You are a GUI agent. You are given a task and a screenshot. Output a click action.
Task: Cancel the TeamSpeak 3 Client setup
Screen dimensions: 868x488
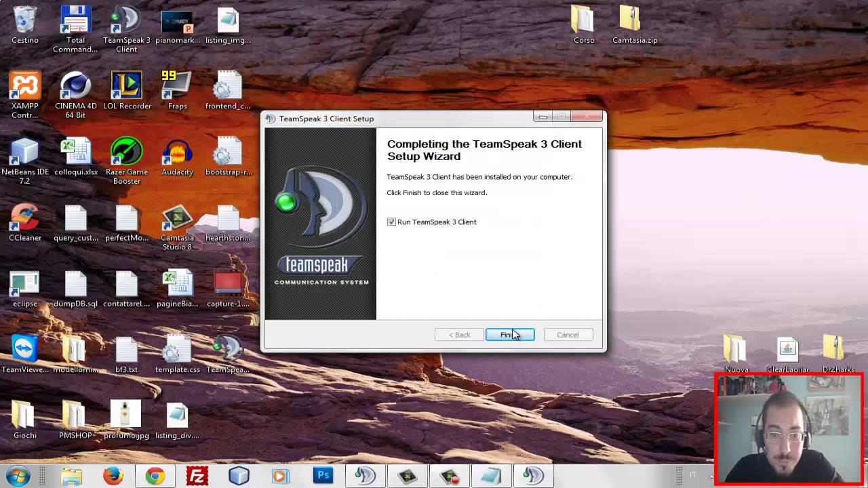568,335
